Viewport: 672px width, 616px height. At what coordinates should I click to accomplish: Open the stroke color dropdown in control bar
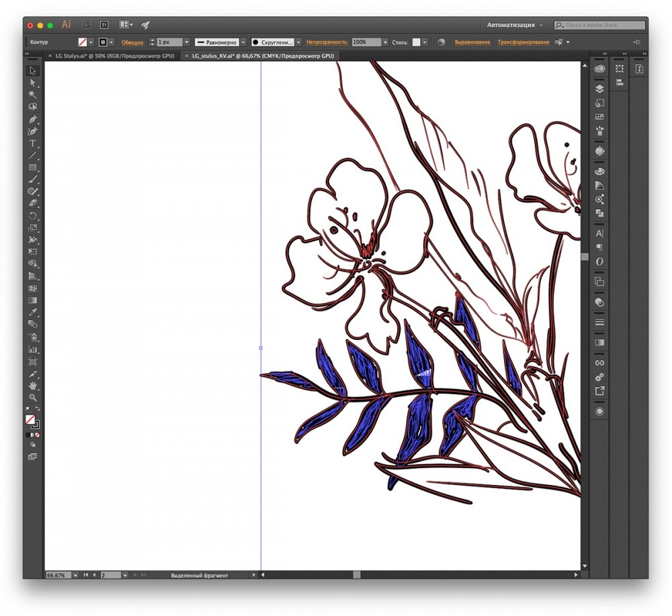(112, 42)
